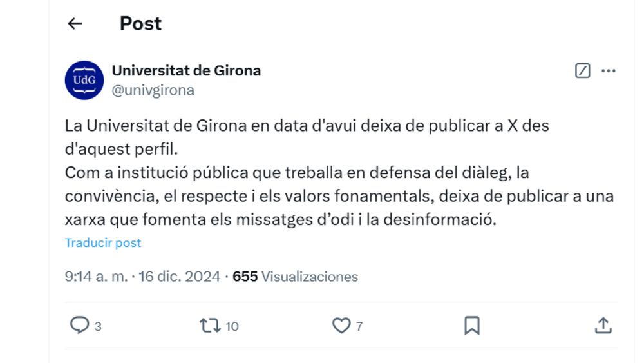Click the reply count number 3
The height and width of the screenshot is (363, 644).
pos(98,326)
